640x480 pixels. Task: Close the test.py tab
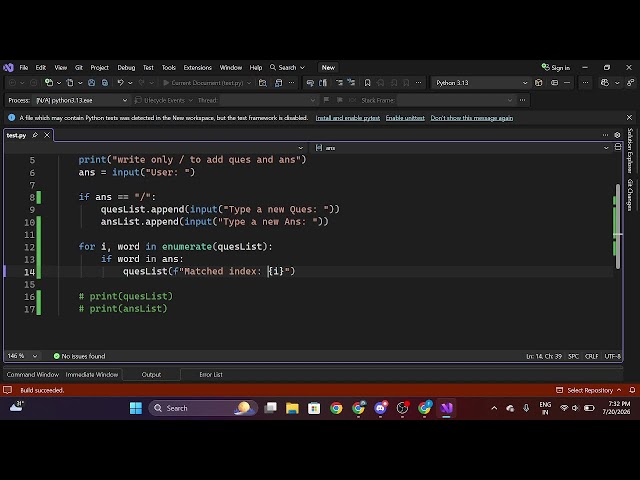point(47,135)
